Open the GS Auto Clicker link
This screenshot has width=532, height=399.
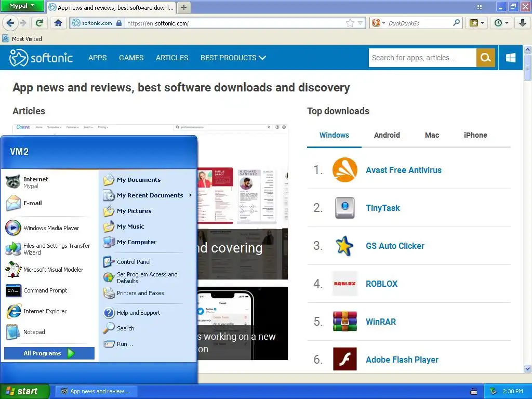click(395, 246)
